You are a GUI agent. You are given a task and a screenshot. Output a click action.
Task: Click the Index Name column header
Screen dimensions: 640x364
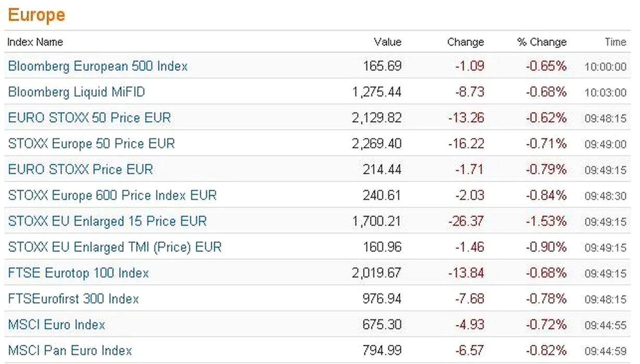click(x=35, y=42)
